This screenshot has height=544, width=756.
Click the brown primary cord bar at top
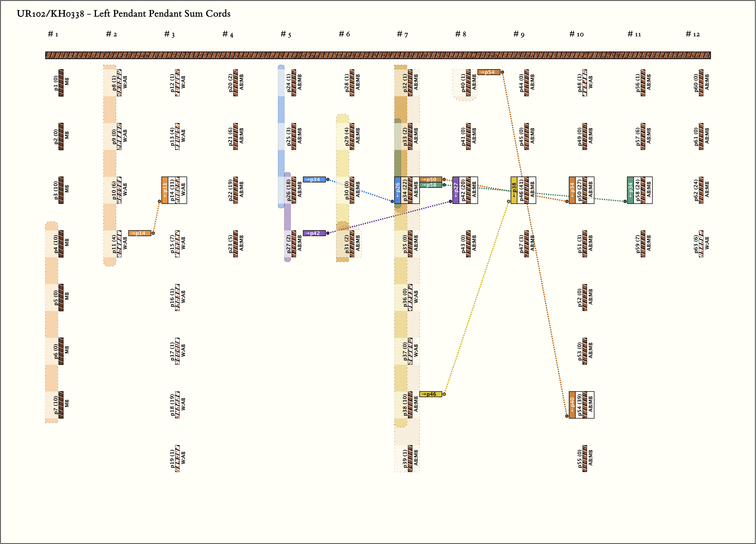tap(378, 55)
